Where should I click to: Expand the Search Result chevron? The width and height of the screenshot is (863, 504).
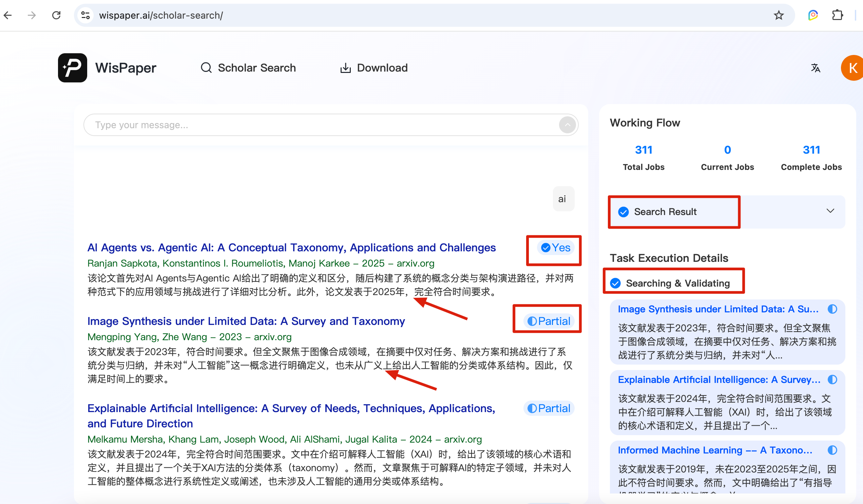830,211
